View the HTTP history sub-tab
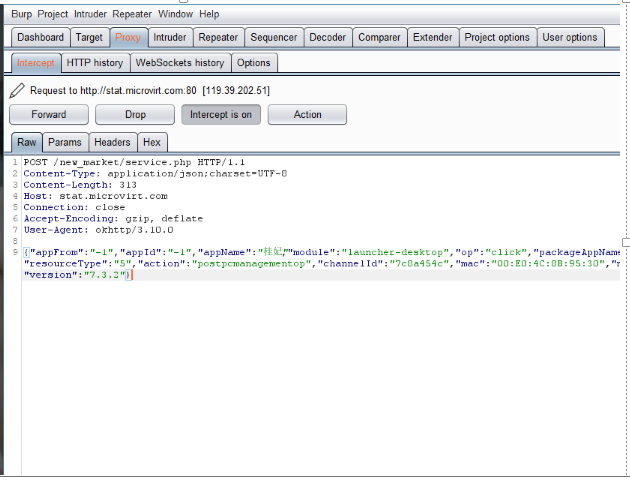Viewport: 630px width, 485px height. point(95,63)
